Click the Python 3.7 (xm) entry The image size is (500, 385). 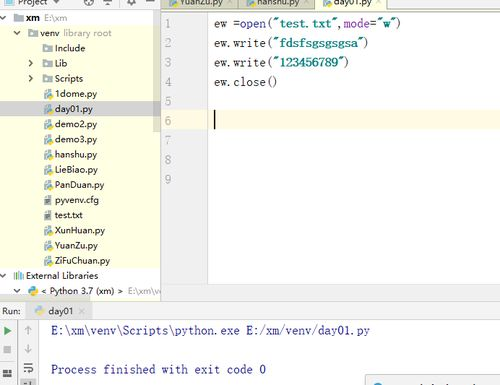tap(82, 291)
